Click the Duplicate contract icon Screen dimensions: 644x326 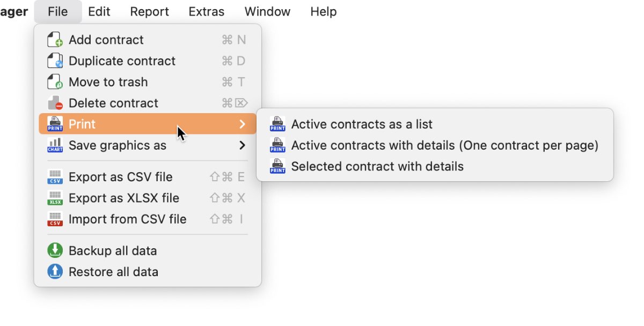click(55, 61)
